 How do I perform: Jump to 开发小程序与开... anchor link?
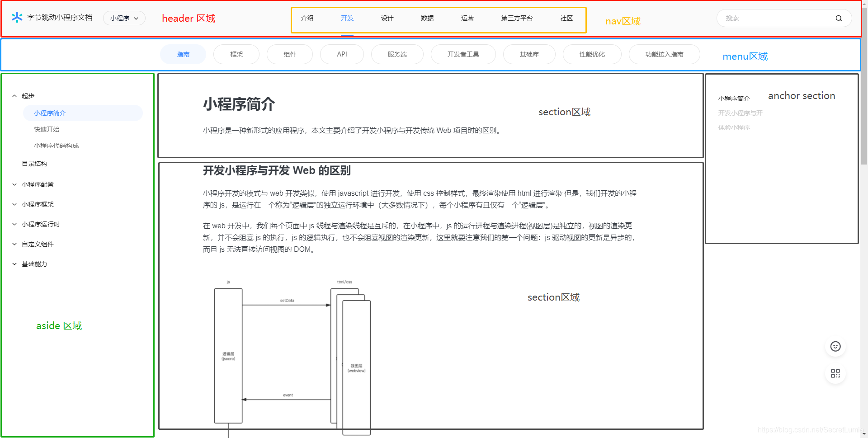click(743, 113)
